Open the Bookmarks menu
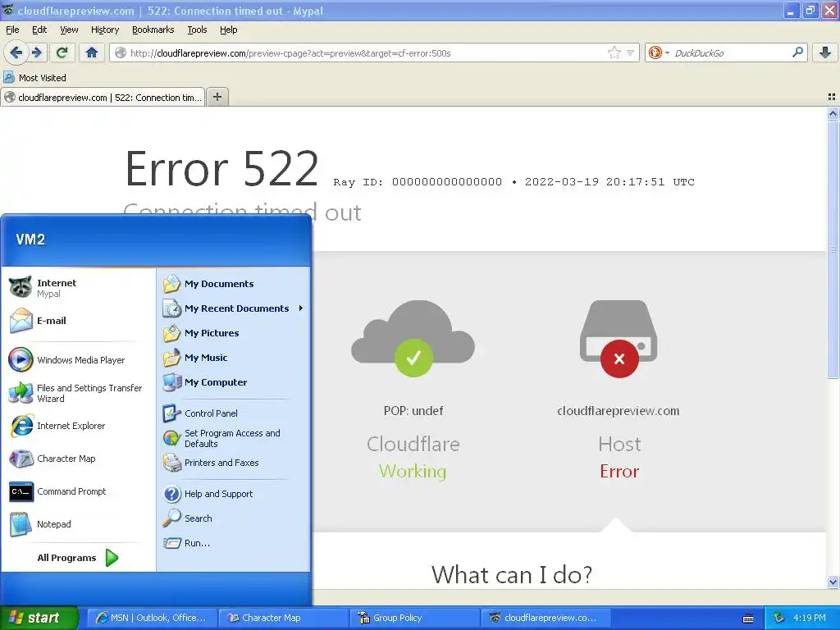This screenshot has height=630, width=840. click(153, 30)
